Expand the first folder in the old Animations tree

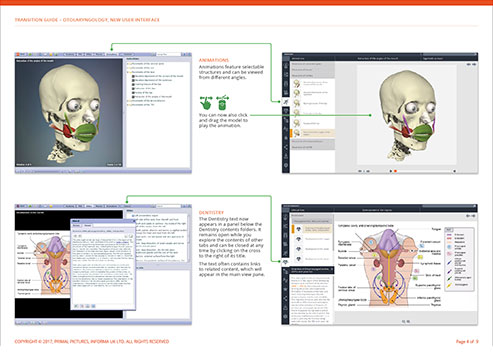click(x=128, y=63)
